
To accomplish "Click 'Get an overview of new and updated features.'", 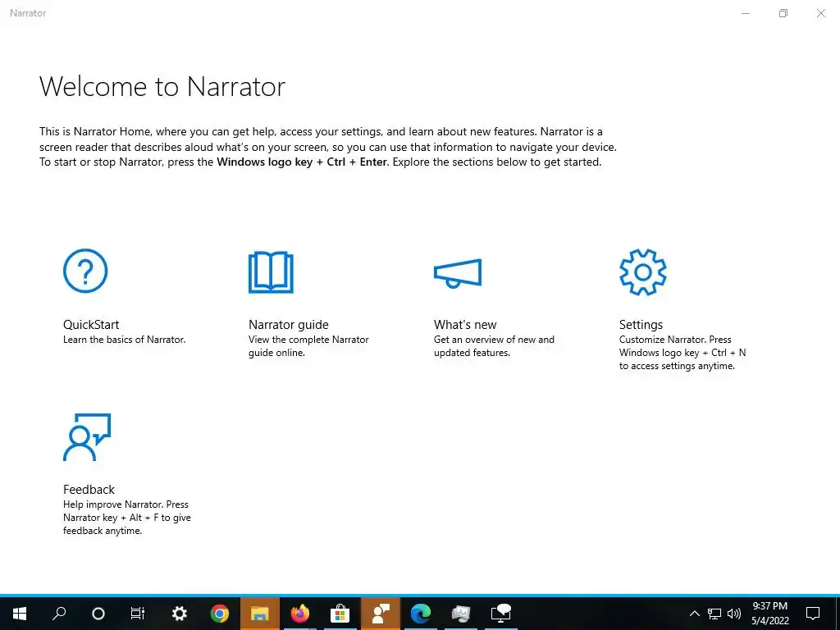I will [x=494, y=346].
